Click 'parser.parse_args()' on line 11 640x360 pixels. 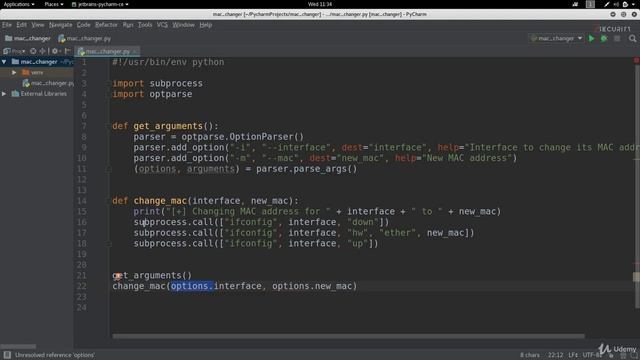tap(307, 169)
